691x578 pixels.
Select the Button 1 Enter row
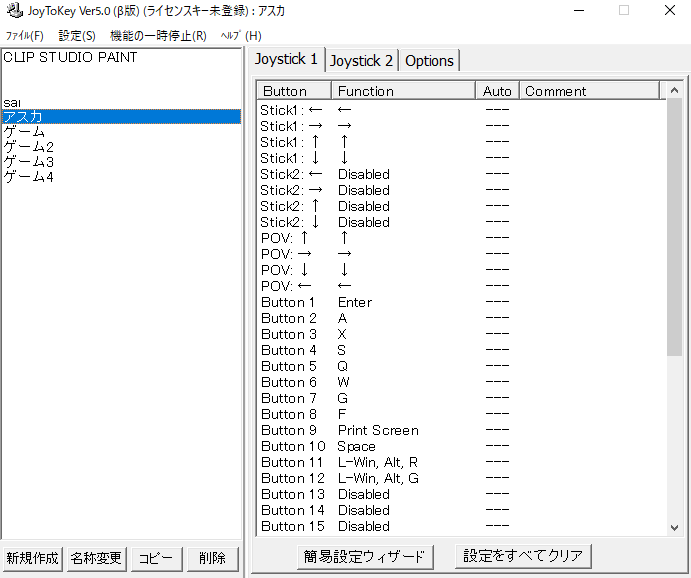[461, 302]
